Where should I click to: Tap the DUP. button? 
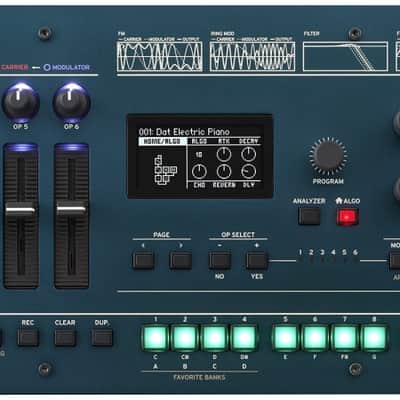click(102, 337)
